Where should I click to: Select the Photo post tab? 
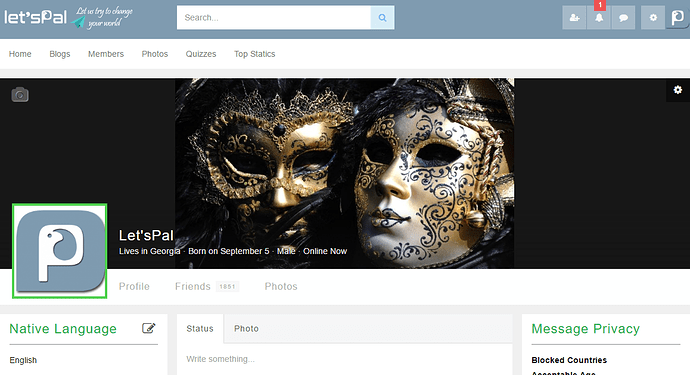pos(246,329)
